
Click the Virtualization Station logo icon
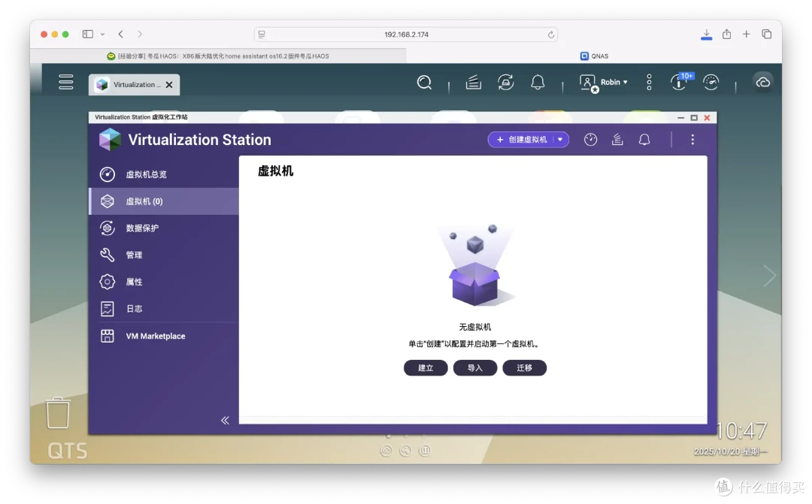click(110, 140)
